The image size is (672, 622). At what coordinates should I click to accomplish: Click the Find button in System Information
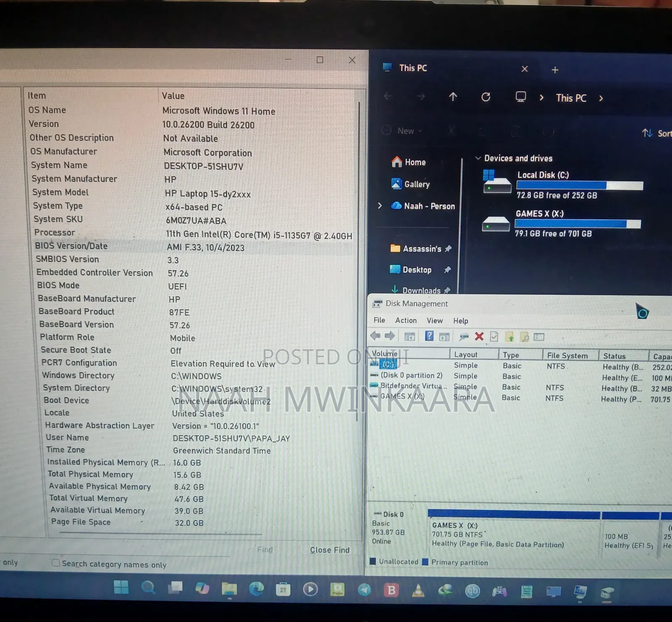pos(265,549)
